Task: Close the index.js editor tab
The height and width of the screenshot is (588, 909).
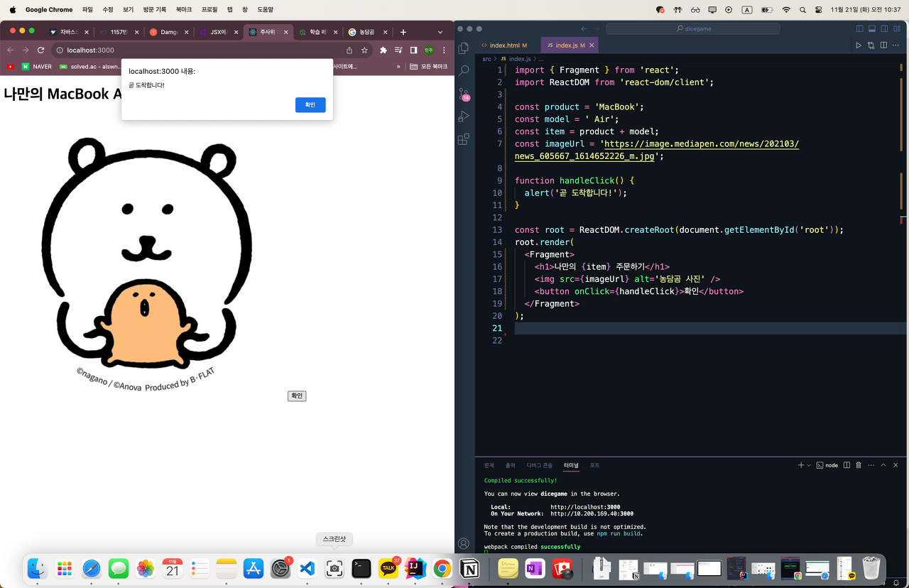Action: coord(592,45)
